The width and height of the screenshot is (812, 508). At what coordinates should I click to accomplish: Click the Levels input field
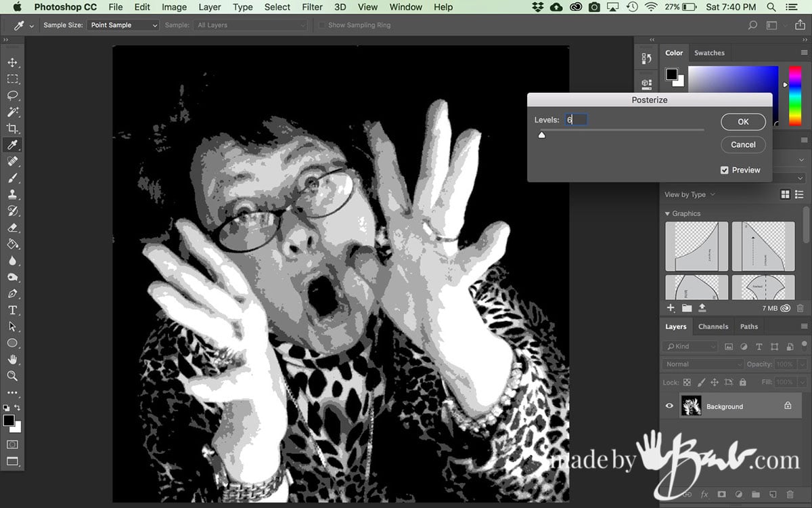[x=577, y=120]
